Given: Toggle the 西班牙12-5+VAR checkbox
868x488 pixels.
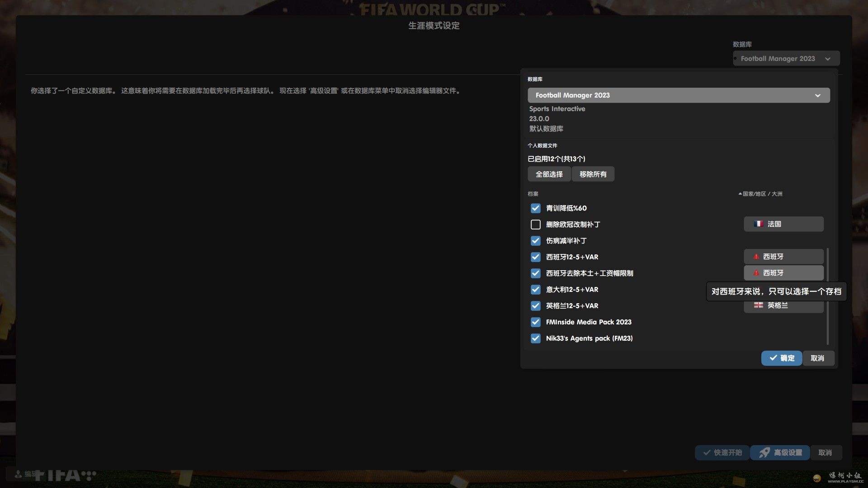Looking at the screenshot, I should [x=535, y=257].
